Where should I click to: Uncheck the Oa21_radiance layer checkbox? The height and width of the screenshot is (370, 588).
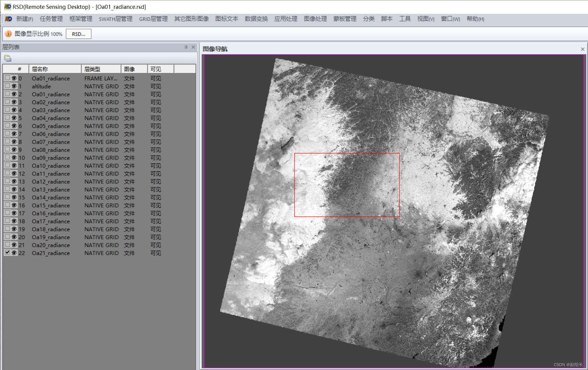point(7,252)
